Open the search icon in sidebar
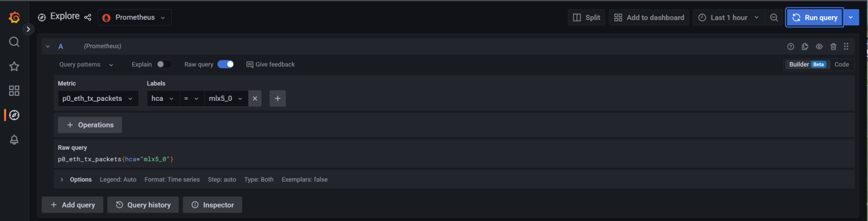 pyautogui.click(x=14, y=42)
